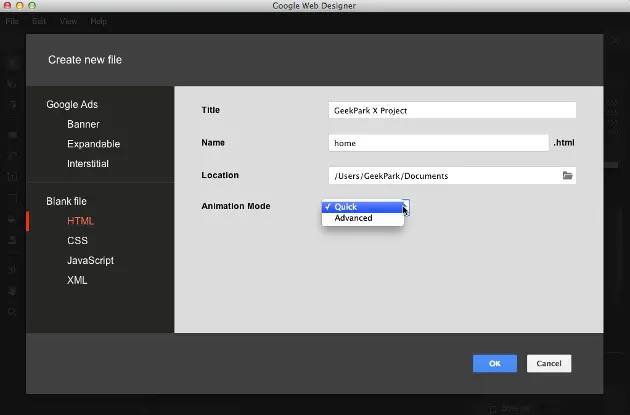Click the Title field with GeekPark X Project
Image resolution: width=630 pixels, height=415 pixels.
(x=452, y=110)
